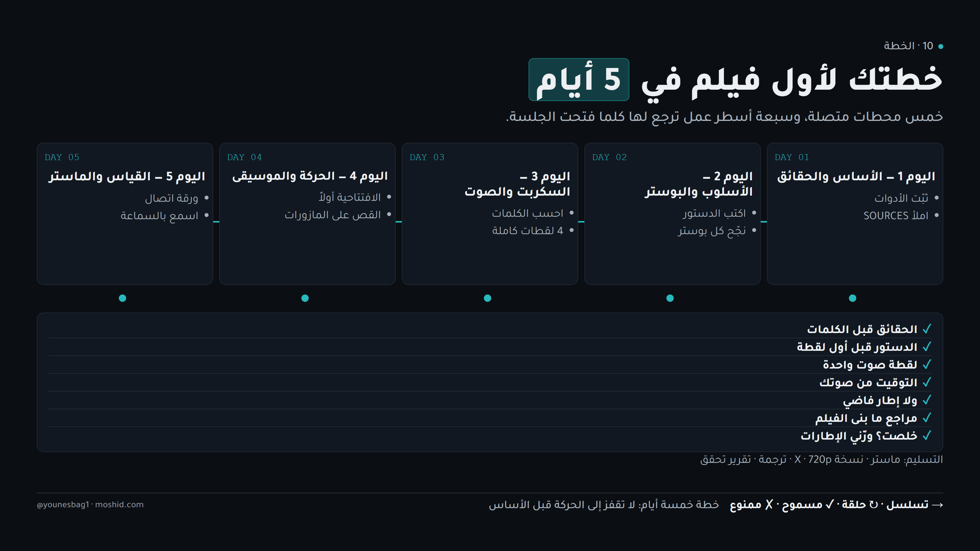Image resolution: width=980 pixels, height=551 pixels.
Task: Click the DAY 02 label
Action: pos(609,157)
